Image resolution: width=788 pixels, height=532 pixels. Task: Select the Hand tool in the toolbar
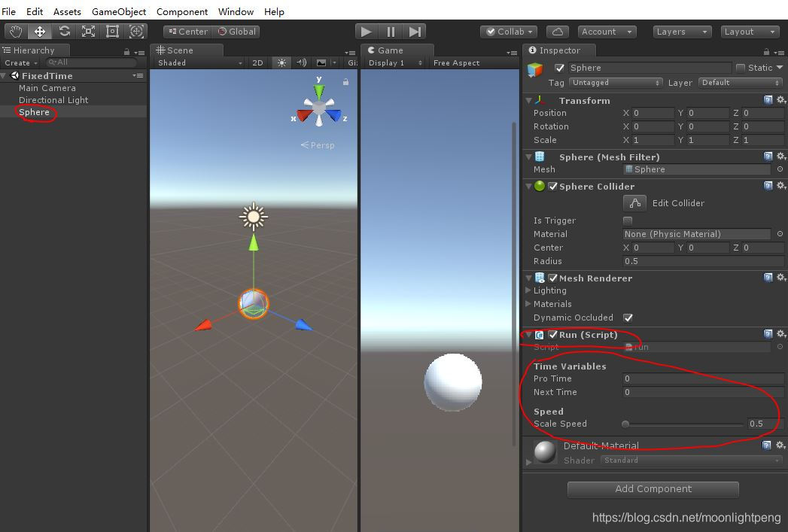pos(16,32)
